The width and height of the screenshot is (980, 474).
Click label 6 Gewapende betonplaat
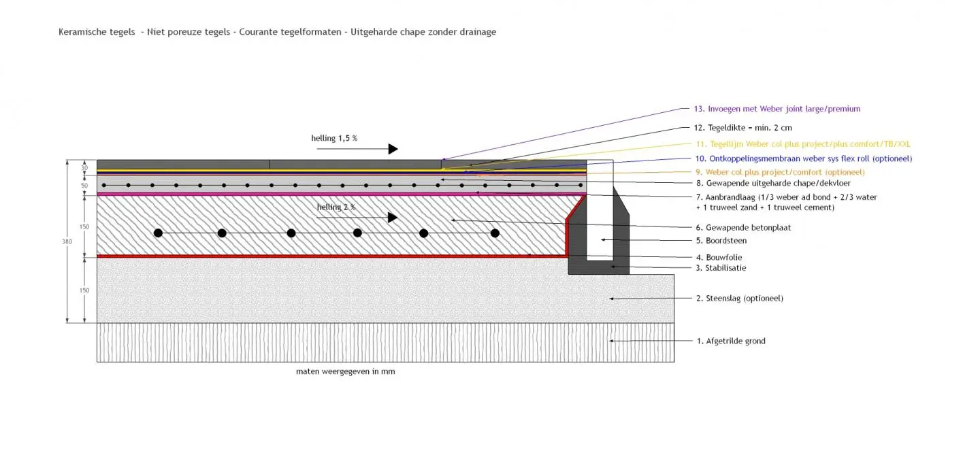coord(743,227)
